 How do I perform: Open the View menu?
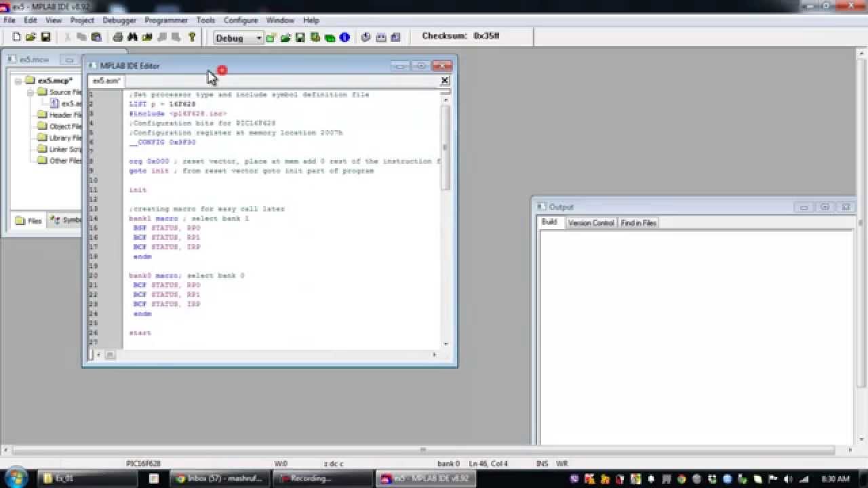tap(54, 20)
